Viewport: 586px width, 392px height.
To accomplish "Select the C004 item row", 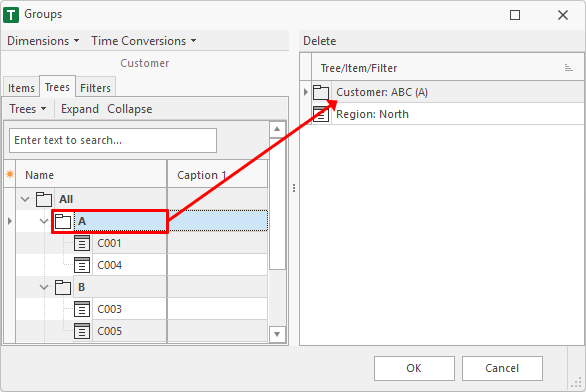I will point(142,265).
